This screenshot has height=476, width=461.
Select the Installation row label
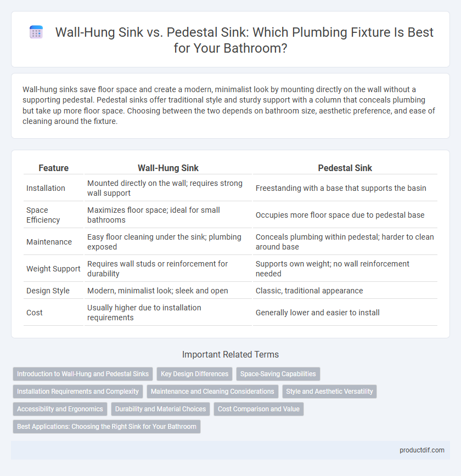pos(46,188)
